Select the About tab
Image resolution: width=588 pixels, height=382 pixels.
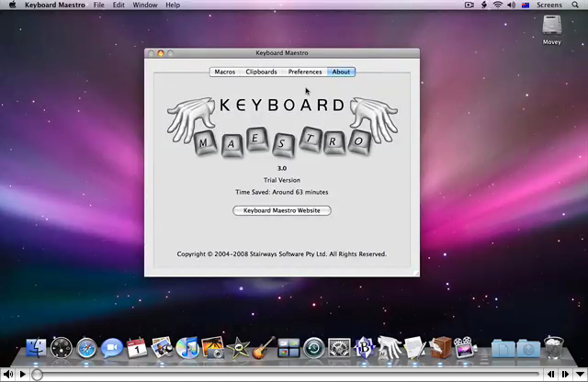[341, 72]
